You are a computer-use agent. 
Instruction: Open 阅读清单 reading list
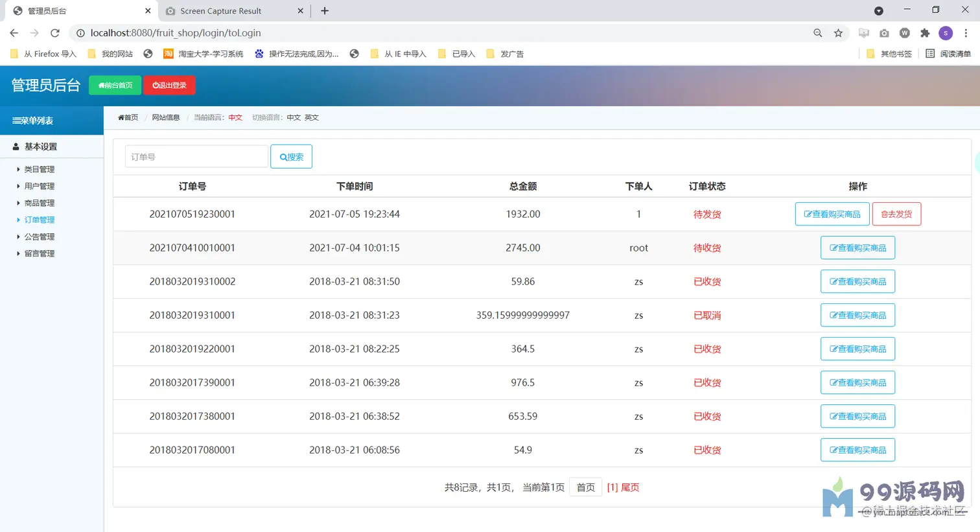click(x=948, y=54)
